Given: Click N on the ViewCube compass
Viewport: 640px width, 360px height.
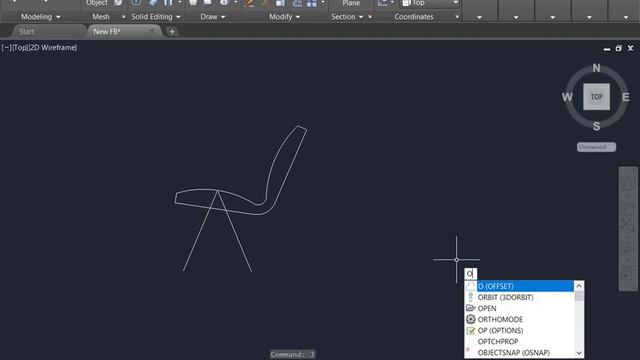Looking at the screenshot, I should [x=596, y=68].
